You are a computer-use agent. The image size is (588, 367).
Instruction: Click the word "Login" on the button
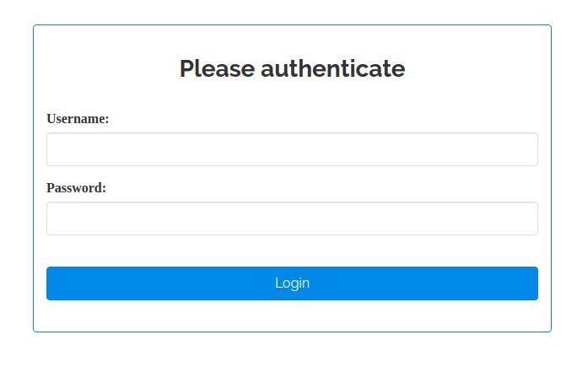[x=292, y=283]
